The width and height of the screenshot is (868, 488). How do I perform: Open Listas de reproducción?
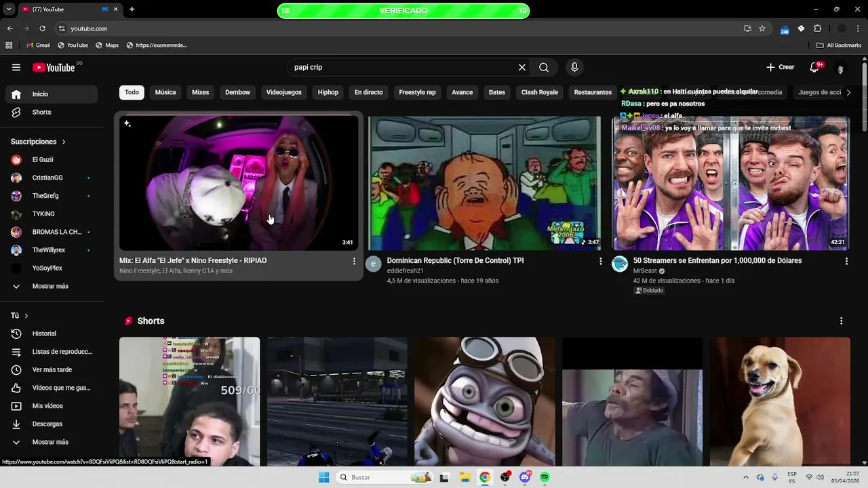click(x=52, y=352)
